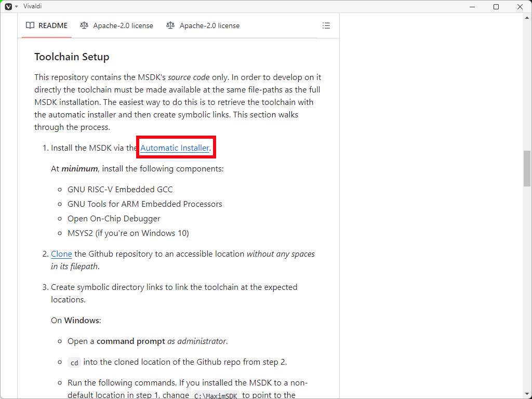Screen dimensions: 532x399
Task: Open the Vivaldi menu icon
Action: point(8,6)
